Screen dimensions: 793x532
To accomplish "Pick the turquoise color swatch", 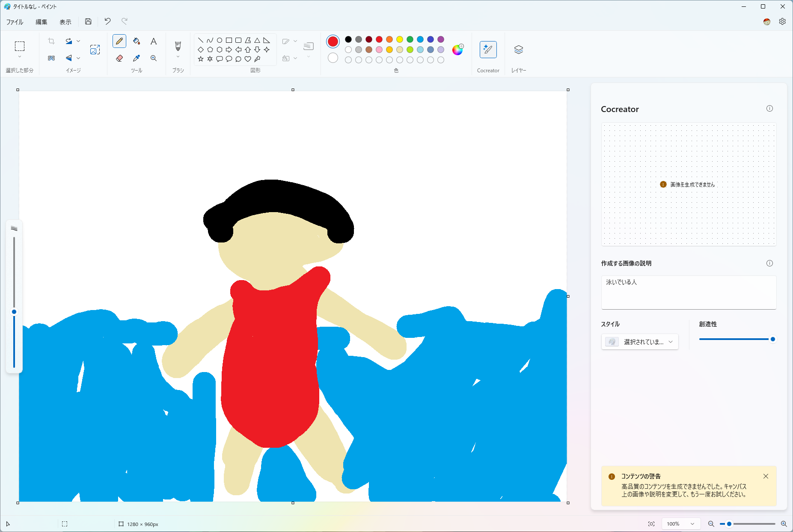I will [x=420, y=39].
